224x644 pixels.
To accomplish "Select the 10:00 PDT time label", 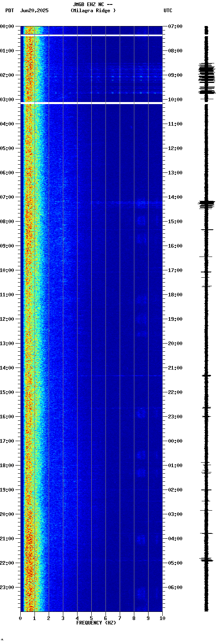I will 7,270.
